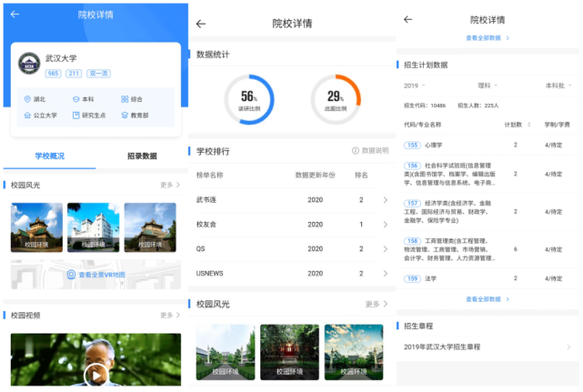
Task: Select major code 157 经济学类
Action: coord(412,203)
